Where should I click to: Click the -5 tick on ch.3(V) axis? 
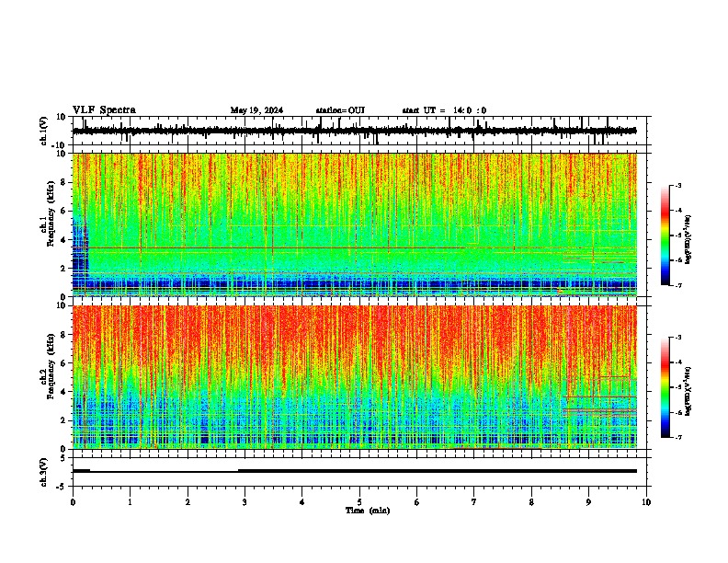click(62, 487)
